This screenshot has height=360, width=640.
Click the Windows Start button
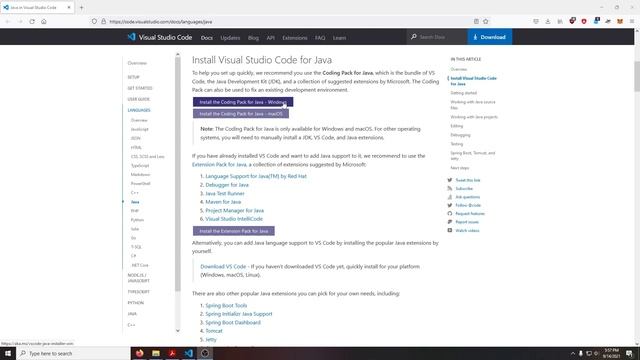[x=8, y=353]
